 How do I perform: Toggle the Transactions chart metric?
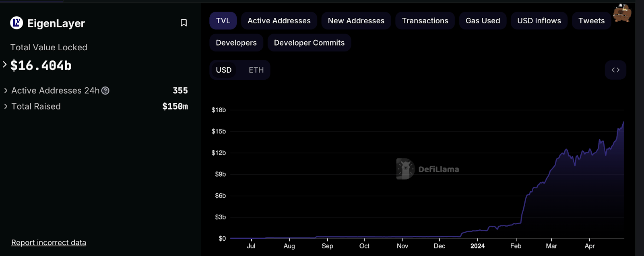(425, 21)
